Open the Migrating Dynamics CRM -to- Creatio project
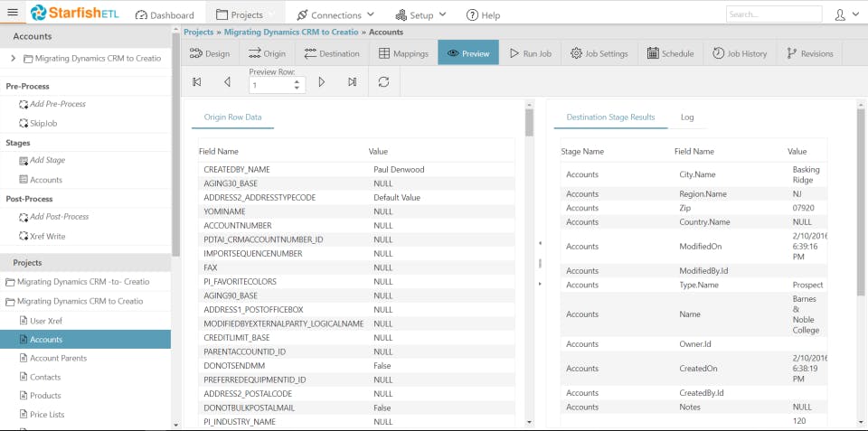 (83, 282)
